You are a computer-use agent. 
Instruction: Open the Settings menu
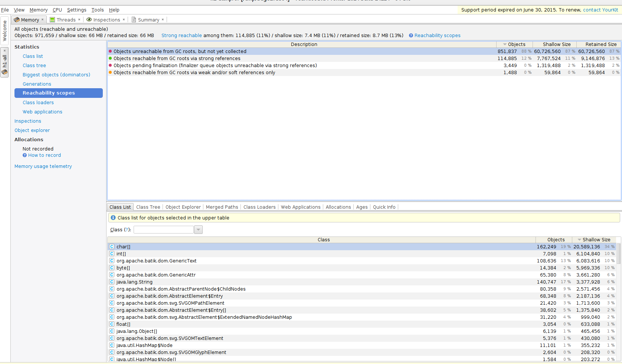(x=76, y=10)
